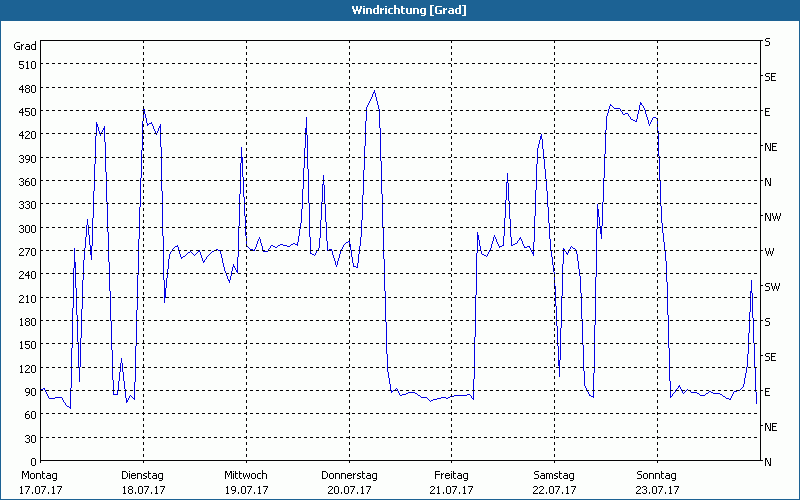Screen dimensions: 800x500
Task: Select the W compass label on right axis
Action: coord(768,252)
